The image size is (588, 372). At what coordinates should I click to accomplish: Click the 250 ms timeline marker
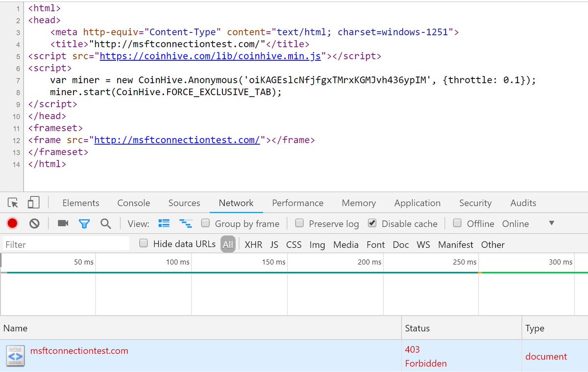(465, 262)
